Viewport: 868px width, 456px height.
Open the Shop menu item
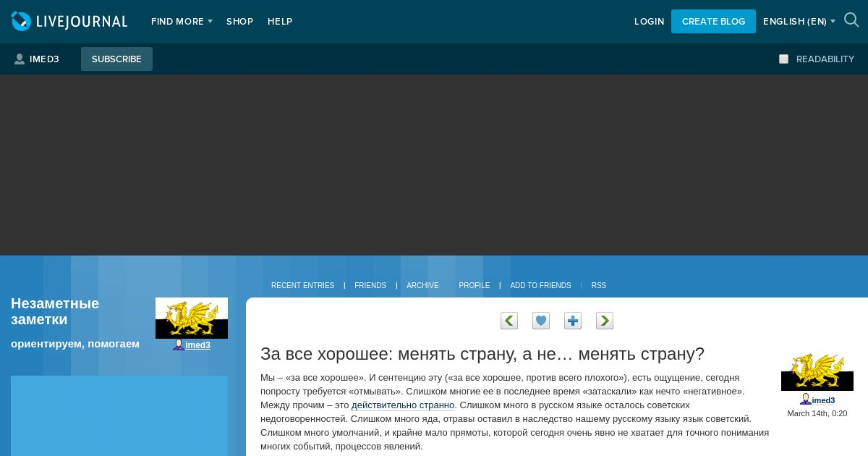coord(239,22)
